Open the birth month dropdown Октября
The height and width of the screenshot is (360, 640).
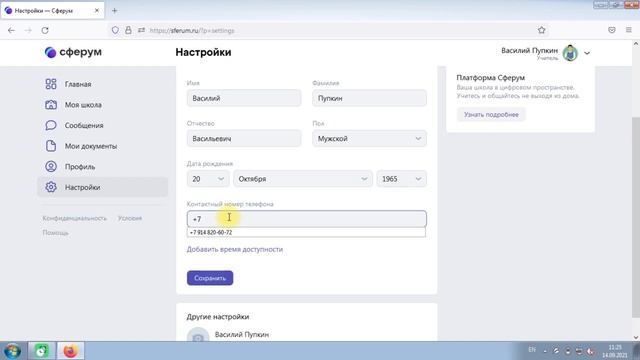[302, 179]
